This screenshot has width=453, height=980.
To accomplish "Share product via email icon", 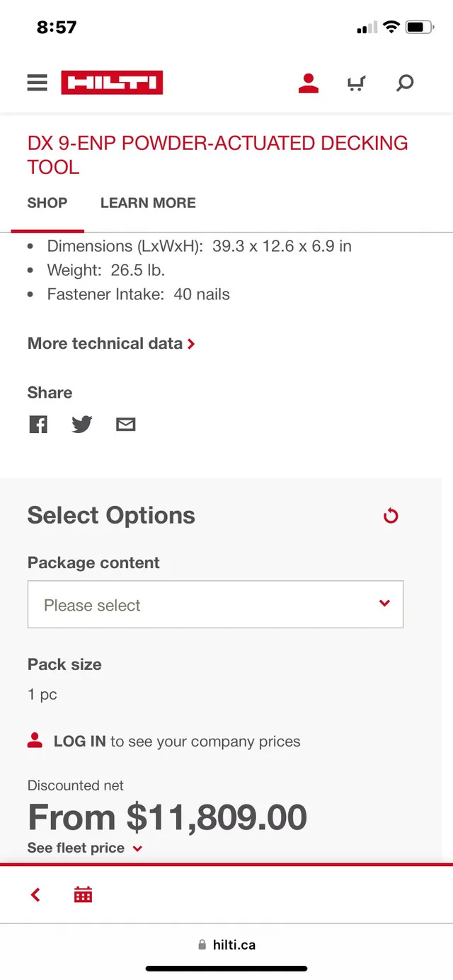I will tap(125, 425).
